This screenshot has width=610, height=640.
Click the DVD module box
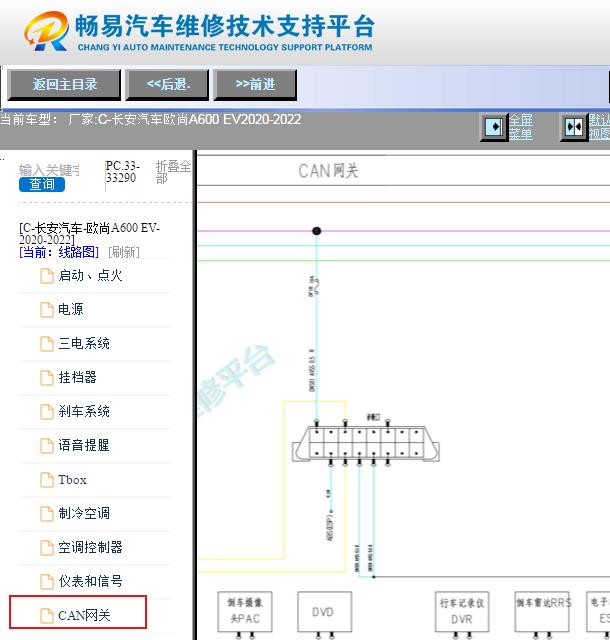[325, 612]
